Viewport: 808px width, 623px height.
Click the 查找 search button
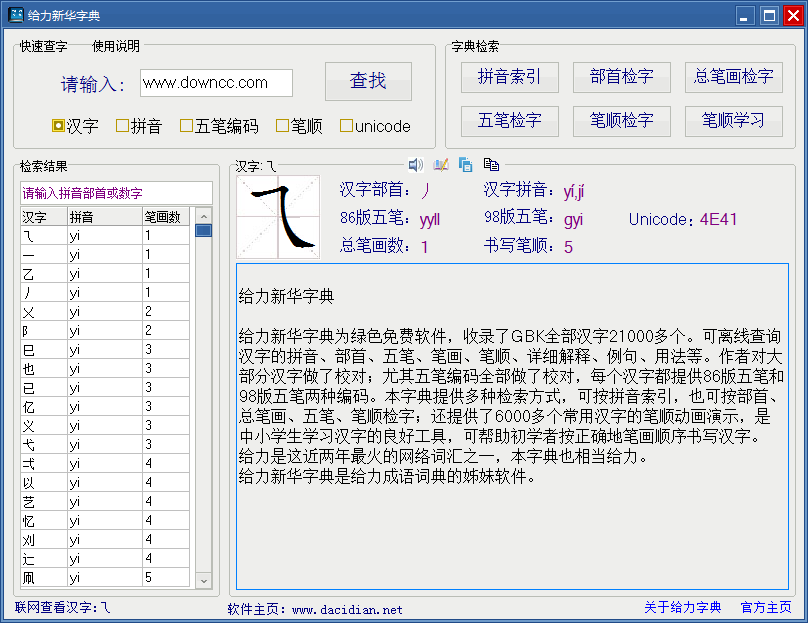tap(368, 83)
